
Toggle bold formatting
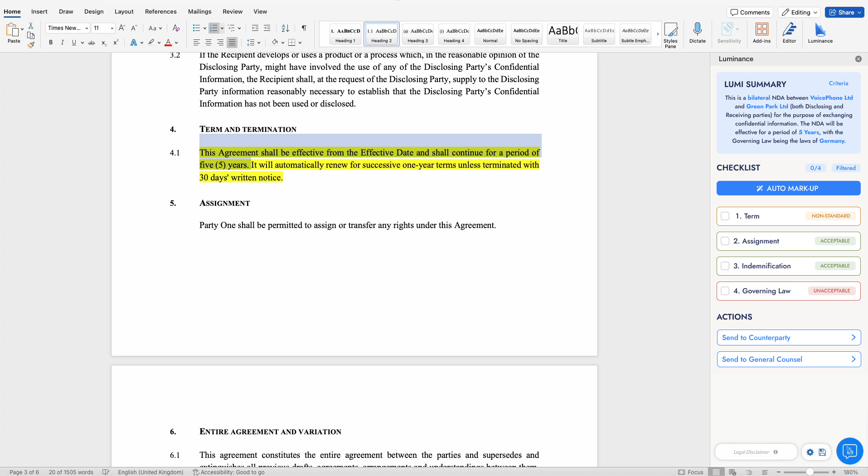pyautogui.click(x=51, y=43)
